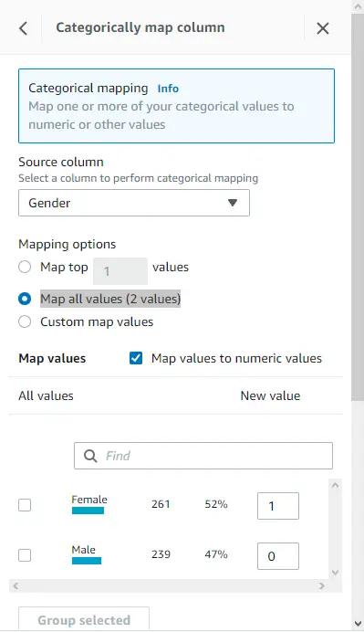Select Map all values radio button
Viewport: 364px width, 632px height.
coord(25,299)
